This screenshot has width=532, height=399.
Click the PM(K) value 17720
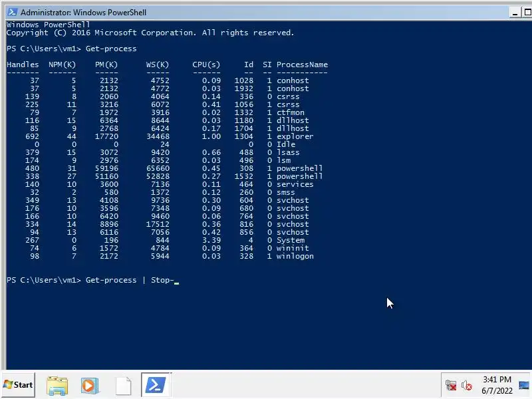pyautogui.click(x=106, y=136)
